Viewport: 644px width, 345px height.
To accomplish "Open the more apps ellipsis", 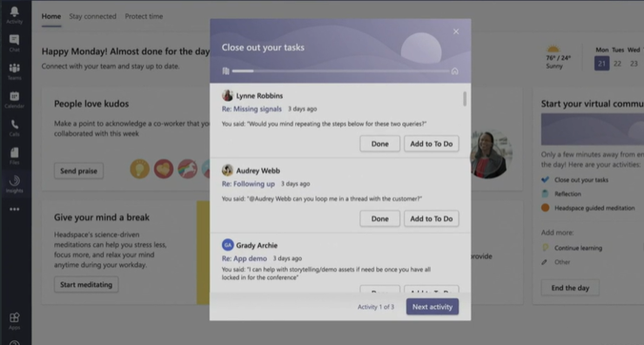I will pos(15,209).
